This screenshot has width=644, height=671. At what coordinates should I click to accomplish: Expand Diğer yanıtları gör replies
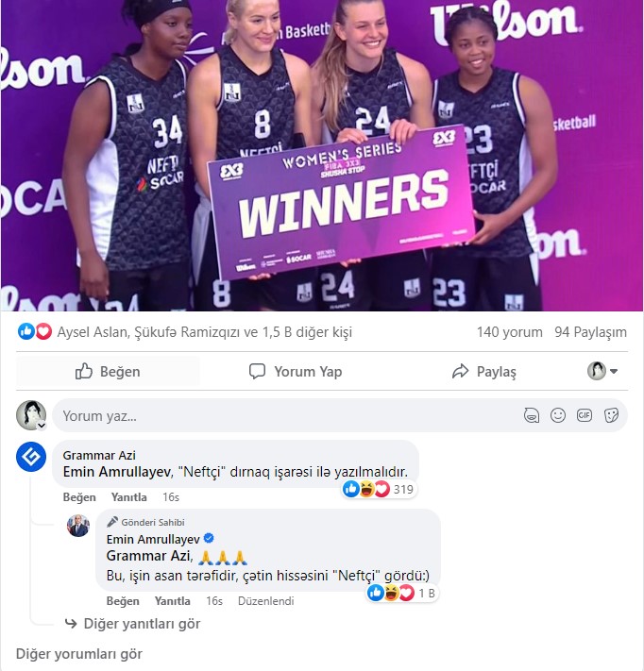tap(133, 624)
